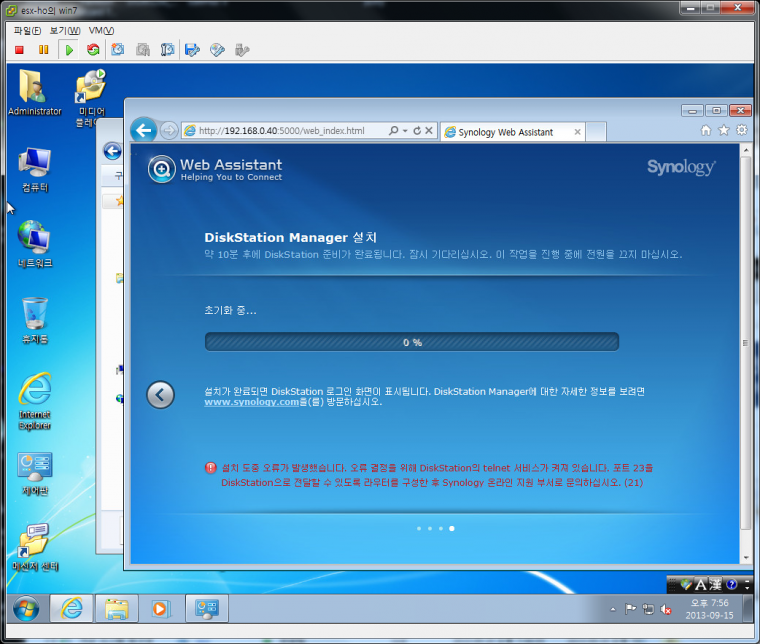This screenshot has height=644, width=760.
Task: Click the Control Panel taskbar button
Action: (207, 608)
